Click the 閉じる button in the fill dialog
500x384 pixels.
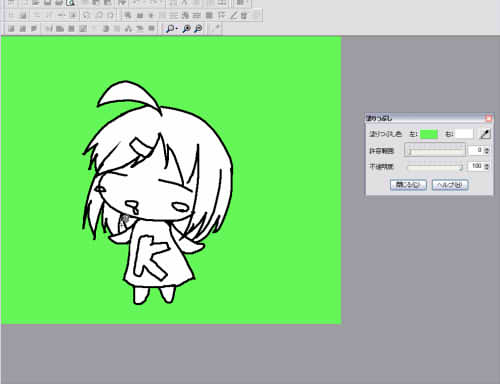408,185
